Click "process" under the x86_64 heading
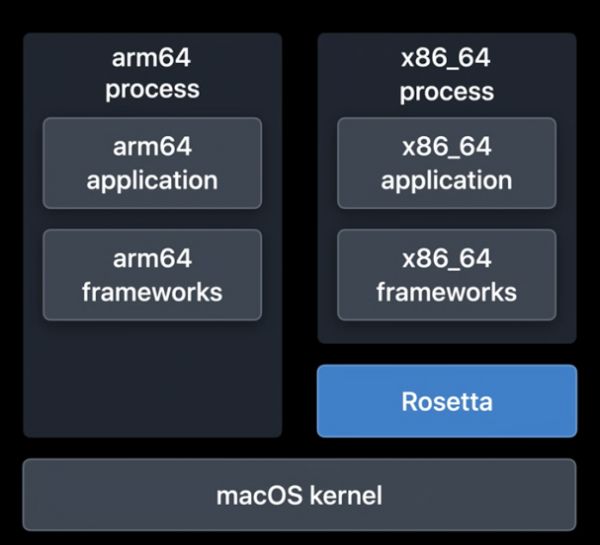 (446, 91)
